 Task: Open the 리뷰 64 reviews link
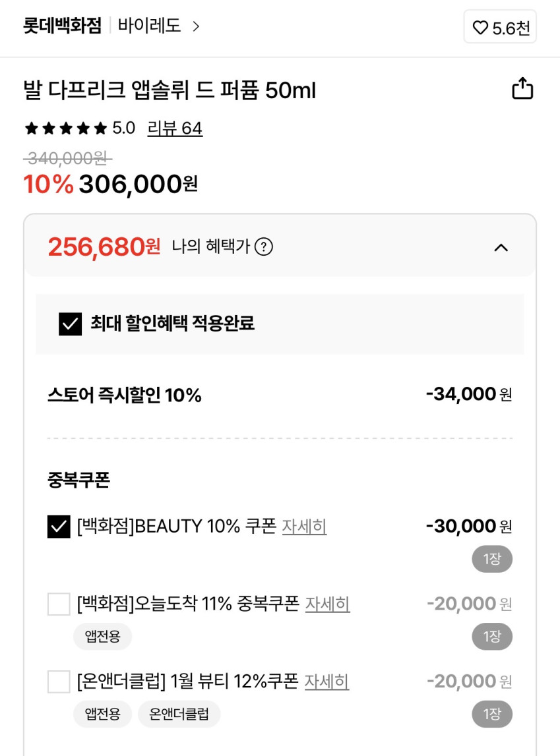(175, 129)
